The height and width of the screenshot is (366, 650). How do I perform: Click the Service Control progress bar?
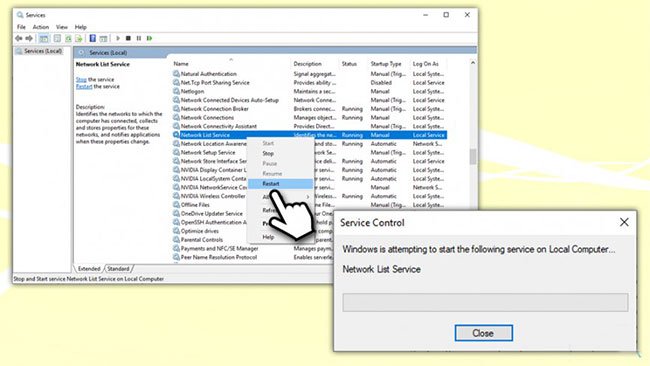[485, 302]
